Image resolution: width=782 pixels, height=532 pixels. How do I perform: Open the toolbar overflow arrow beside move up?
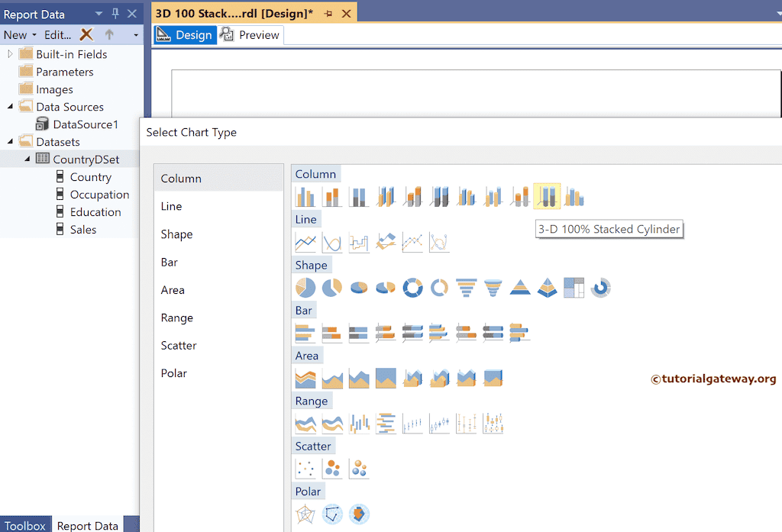pyautogui.click(x=136, y=35)
